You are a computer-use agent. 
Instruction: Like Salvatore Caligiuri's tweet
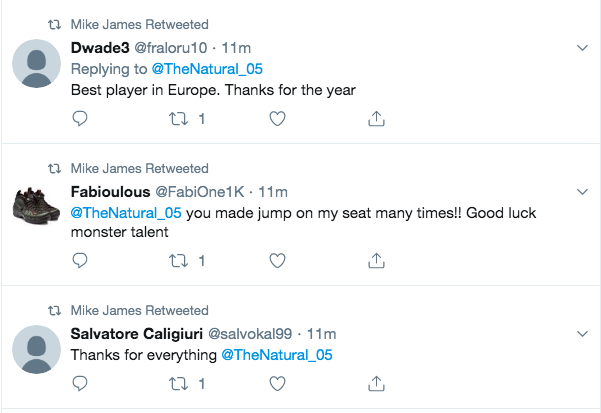[x=279, y=383]
